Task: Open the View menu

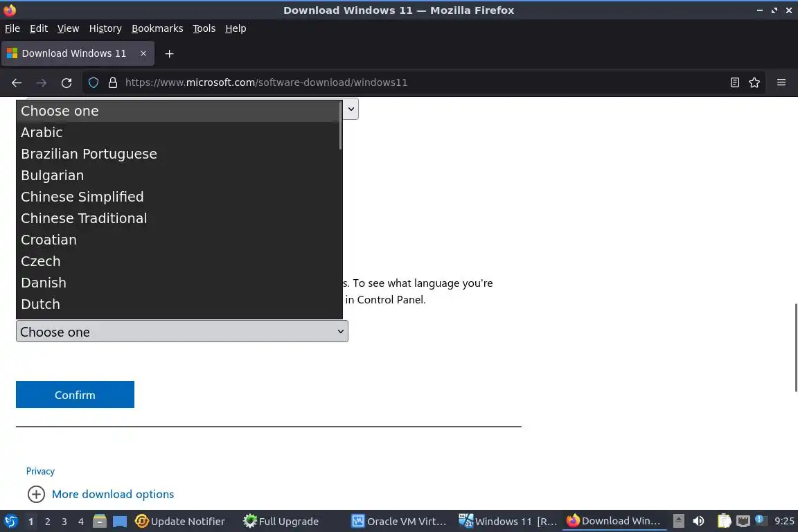Action: (68, 28)
